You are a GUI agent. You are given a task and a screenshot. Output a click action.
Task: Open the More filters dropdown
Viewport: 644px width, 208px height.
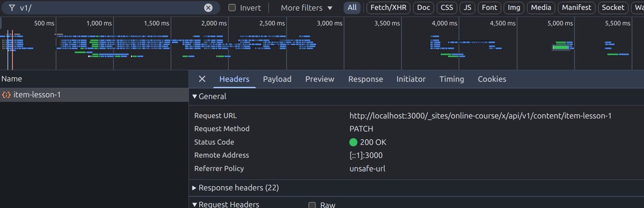307,8
